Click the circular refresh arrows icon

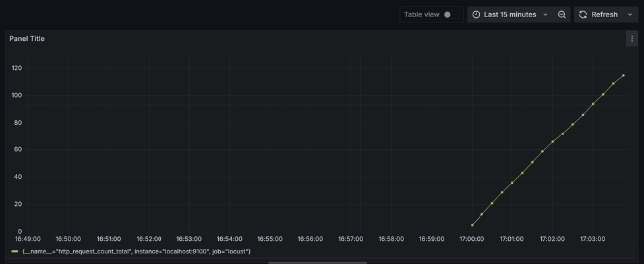point(583,15)
